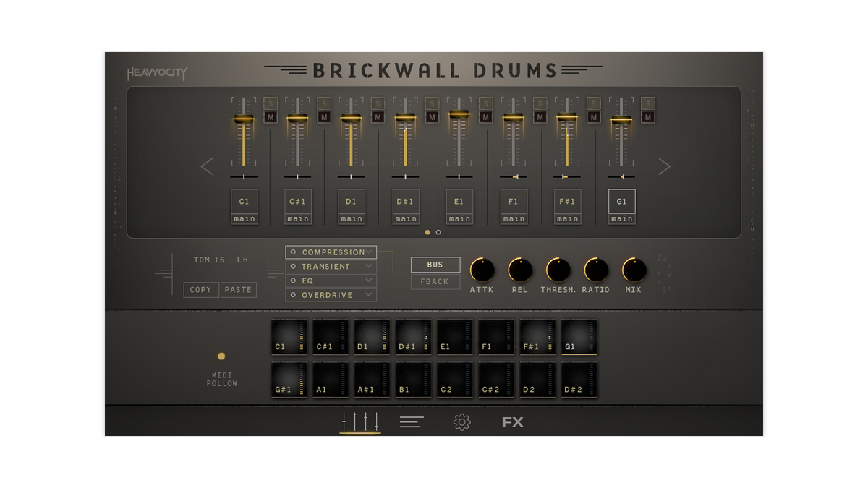Click the RATIO knob
Screen dimensions: 868x488
596,270
